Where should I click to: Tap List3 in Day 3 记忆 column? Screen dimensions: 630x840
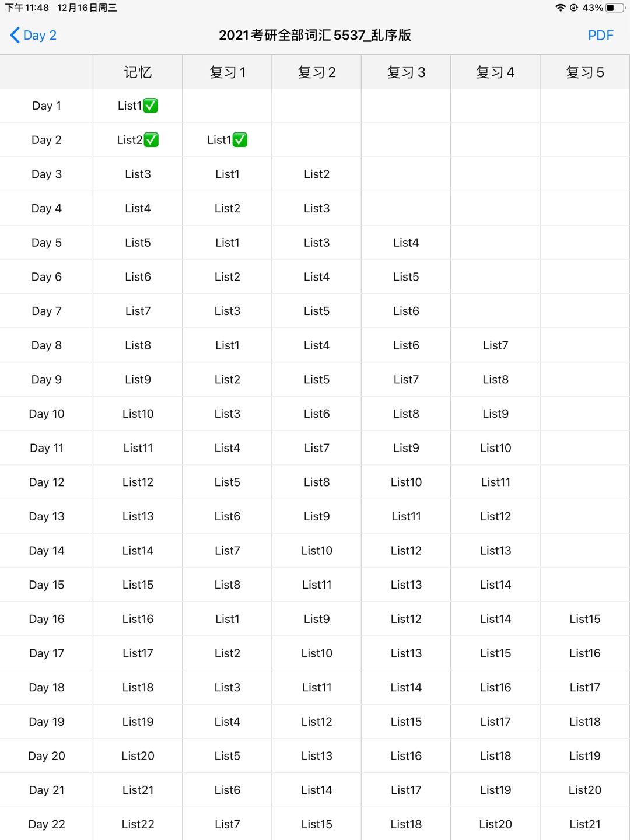(x=138, y=174)
